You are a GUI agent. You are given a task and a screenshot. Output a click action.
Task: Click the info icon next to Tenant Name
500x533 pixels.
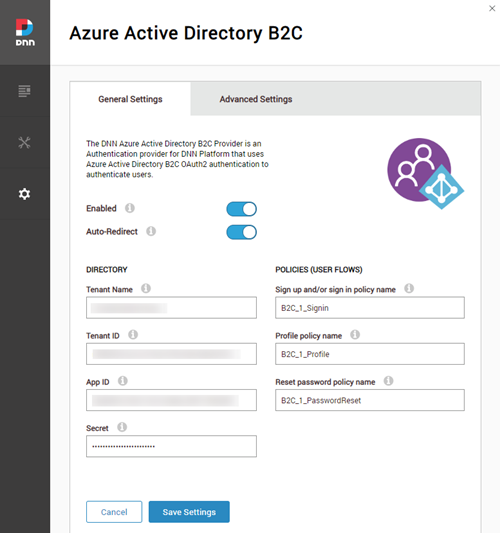coord(146,289)
